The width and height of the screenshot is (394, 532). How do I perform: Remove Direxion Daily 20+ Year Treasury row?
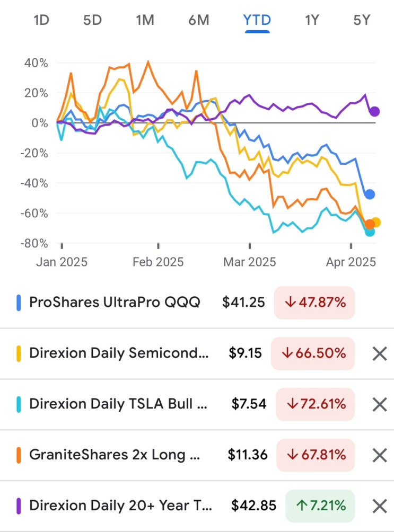coord(379,506)
